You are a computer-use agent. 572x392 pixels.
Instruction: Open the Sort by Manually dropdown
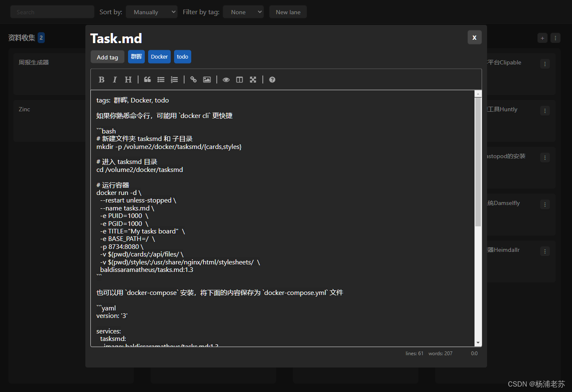[x=151, y=12]
